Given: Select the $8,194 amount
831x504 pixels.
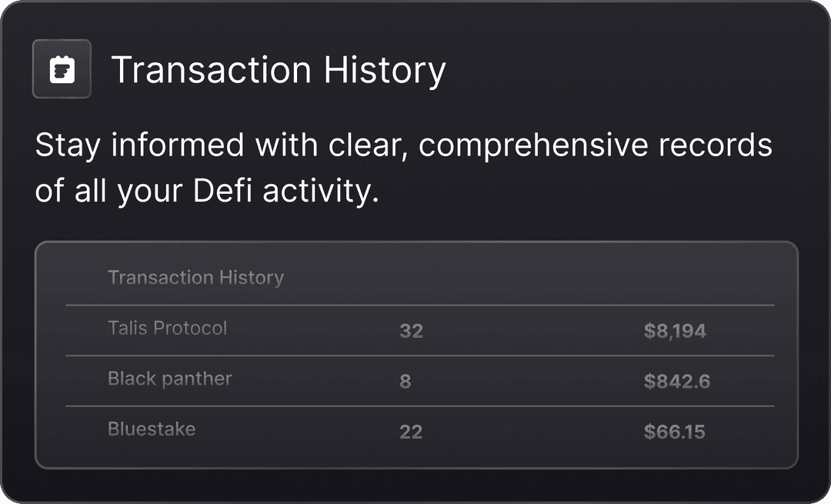Looking at the screenshot, I should point(675,332).
